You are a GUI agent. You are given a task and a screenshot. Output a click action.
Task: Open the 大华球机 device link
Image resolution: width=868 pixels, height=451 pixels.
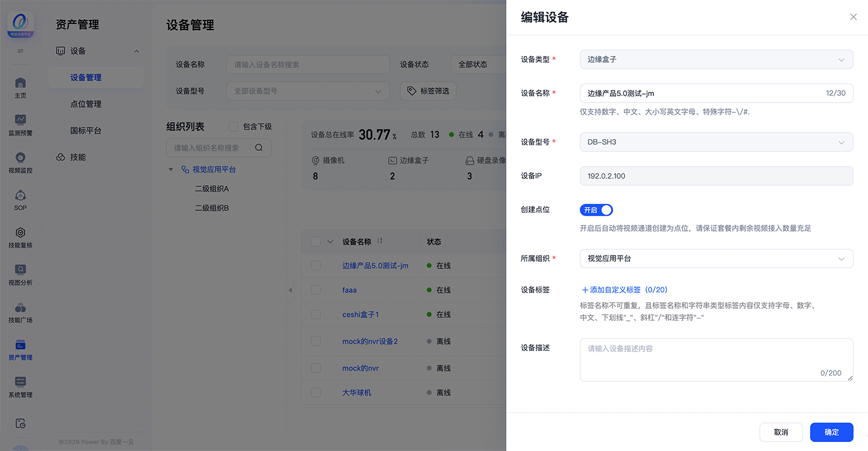click(x=357, y=393)
